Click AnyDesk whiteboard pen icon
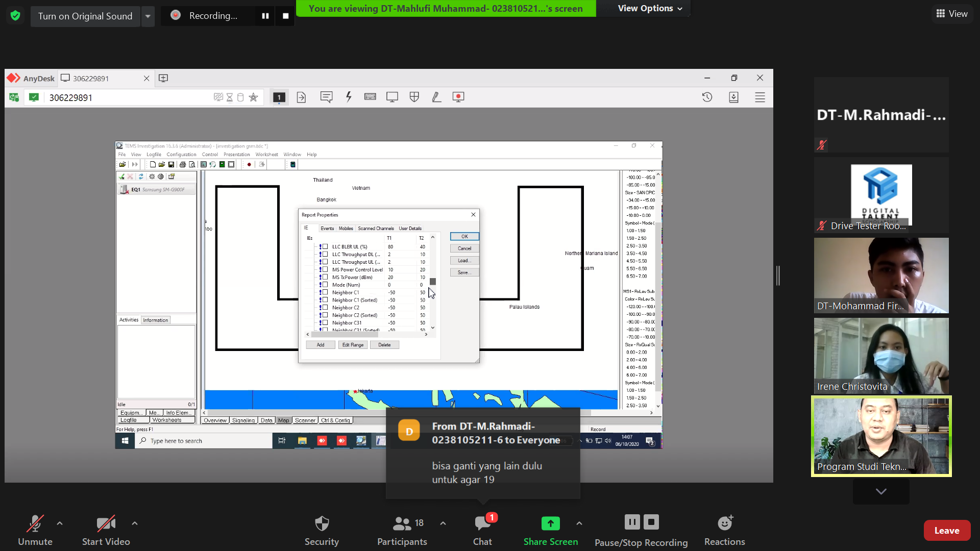The image size is (980, 551). 436,97
